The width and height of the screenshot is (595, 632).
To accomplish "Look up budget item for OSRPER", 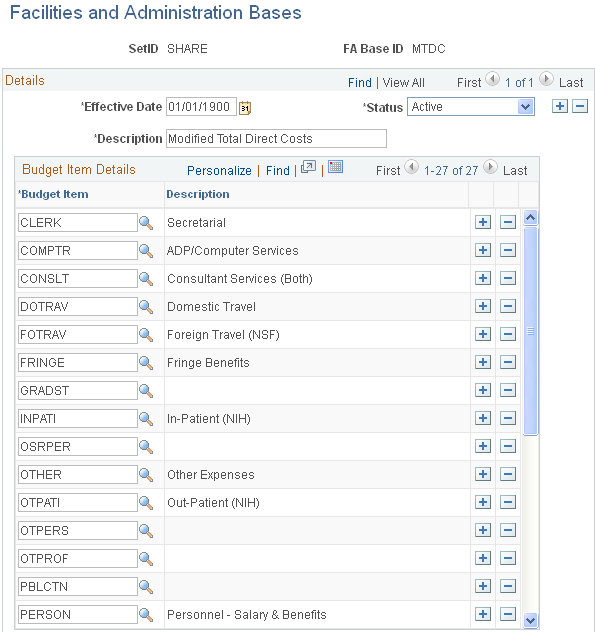I will pyautogui.click(x=146, y=447).
